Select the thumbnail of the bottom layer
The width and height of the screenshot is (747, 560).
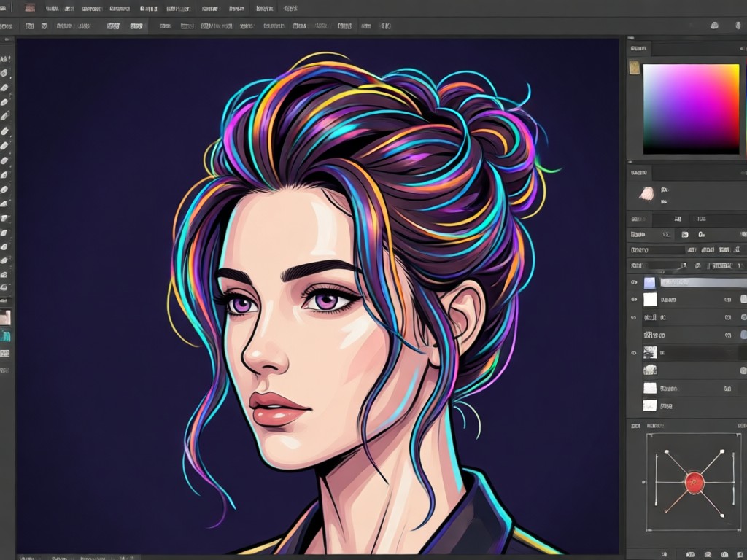click(x=650, y=405)
